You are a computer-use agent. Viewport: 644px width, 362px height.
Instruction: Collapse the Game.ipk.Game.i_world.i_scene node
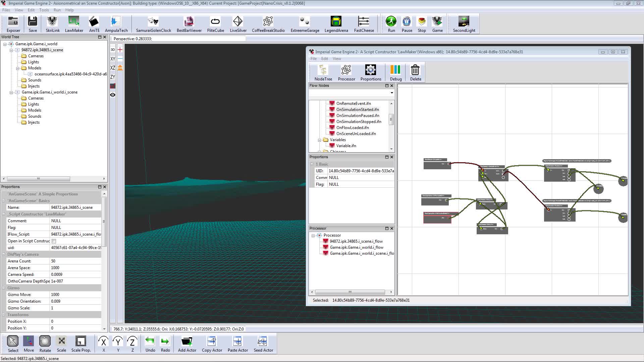11,92
